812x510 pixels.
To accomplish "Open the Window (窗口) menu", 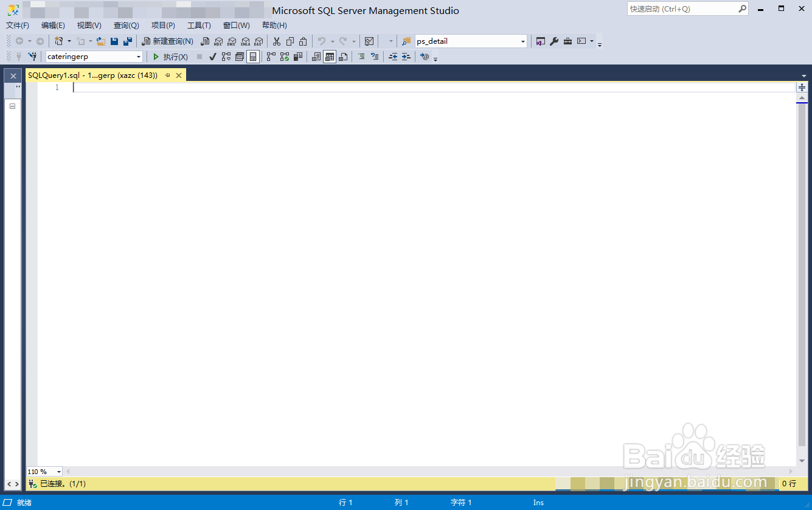I will (x=236, y=26).
